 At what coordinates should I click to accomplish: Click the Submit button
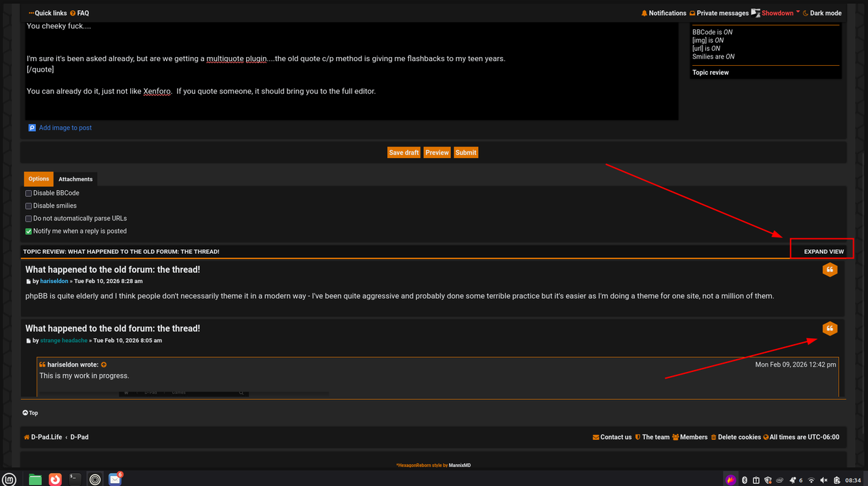(466, 153)
